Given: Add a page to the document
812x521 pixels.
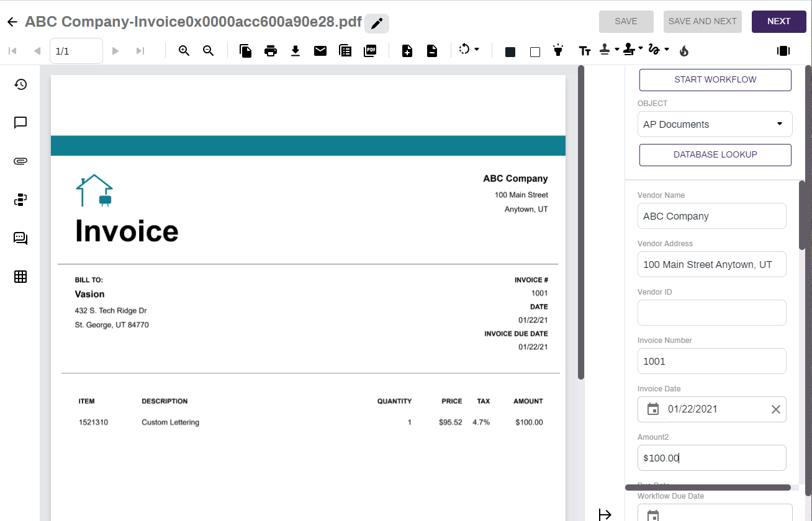Looking at the screenshot, I should (x=407, y=51).
